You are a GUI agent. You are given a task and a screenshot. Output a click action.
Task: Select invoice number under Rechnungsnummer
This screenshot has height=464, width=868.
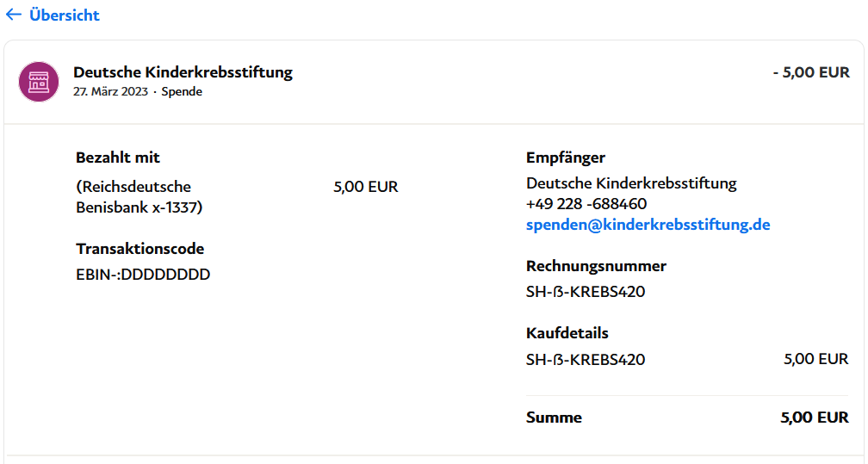point(586,292)
